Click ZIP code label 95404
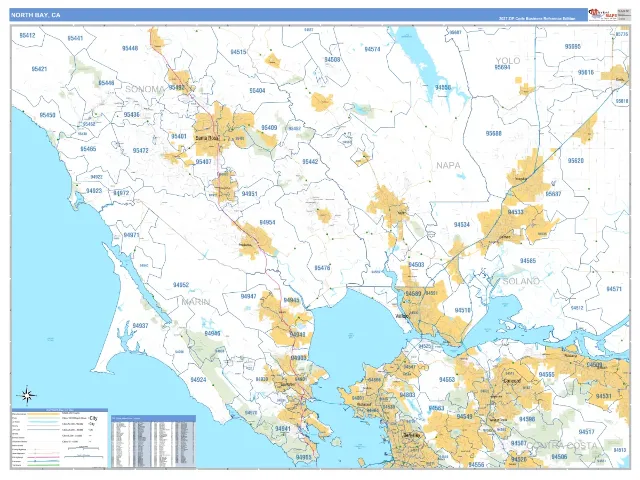 257,91
